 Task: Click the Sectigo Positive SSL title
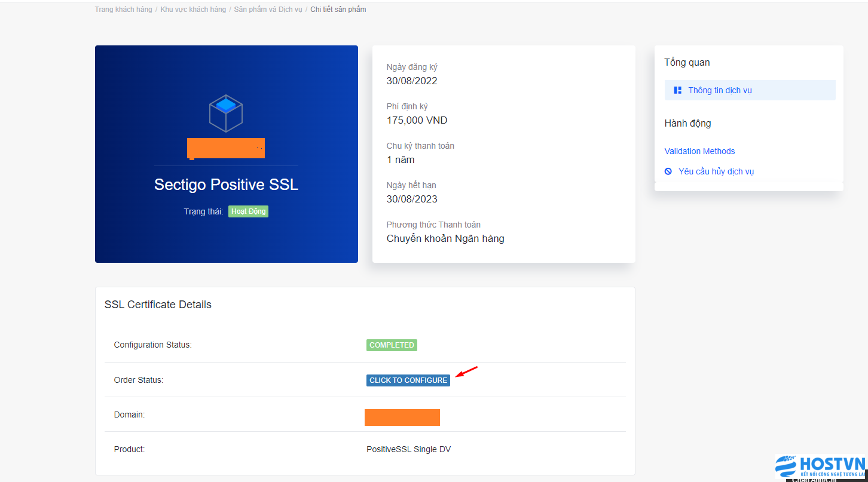(226, 185)
